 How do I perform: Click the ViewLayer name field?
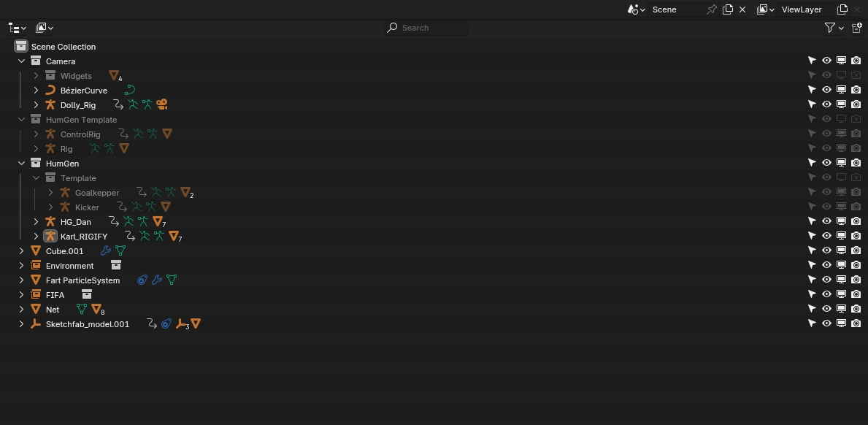point(805,9)
